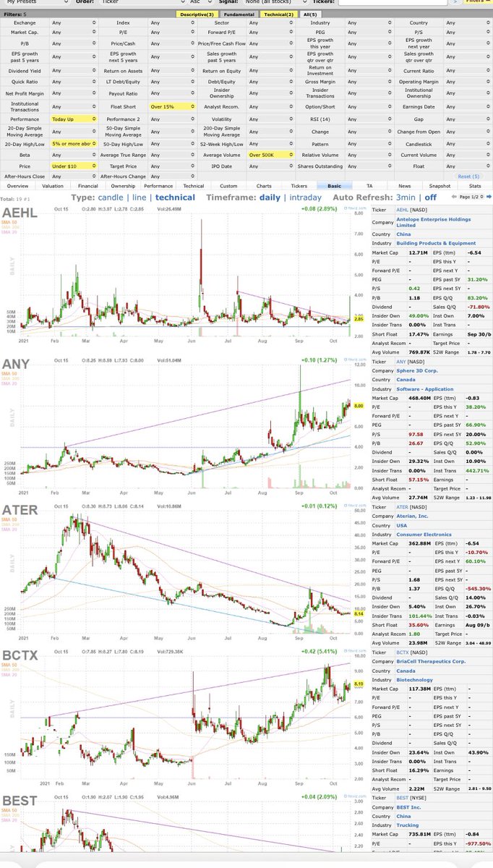The height and width of the screenshot is (868, 493).
Task: Open the Performance 'Today Up' dropdown
Action: [x=74, y=119]
